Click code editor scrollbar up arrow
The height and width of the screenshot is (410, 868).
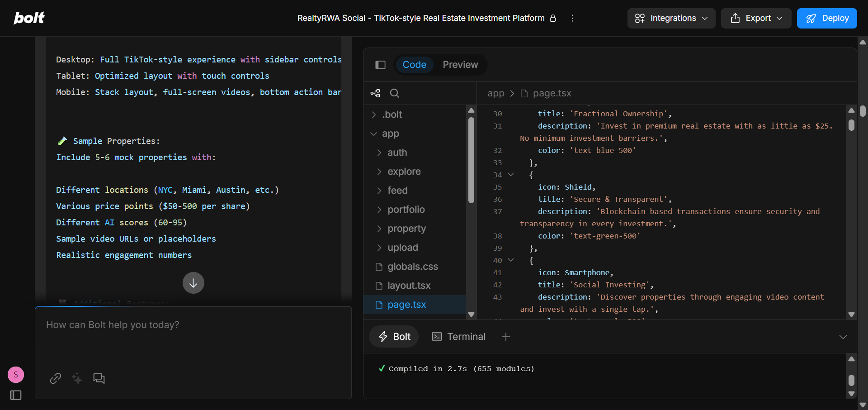click(851, 110)
